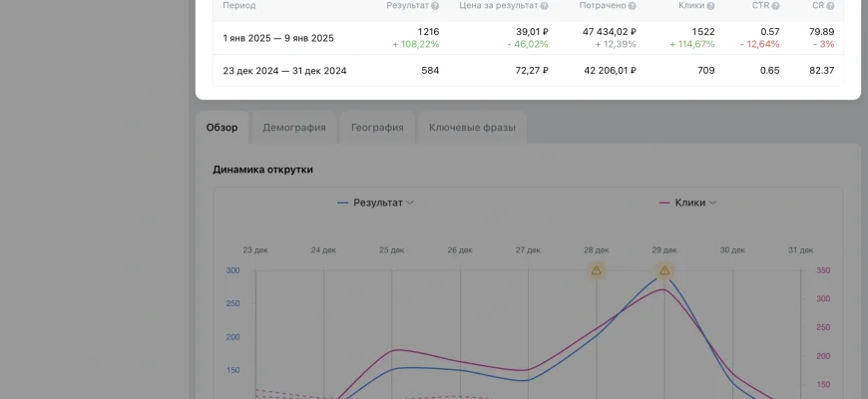Click the 25 дек date label on chart
This screenshot has width=868, height=399.
(391, 250)
